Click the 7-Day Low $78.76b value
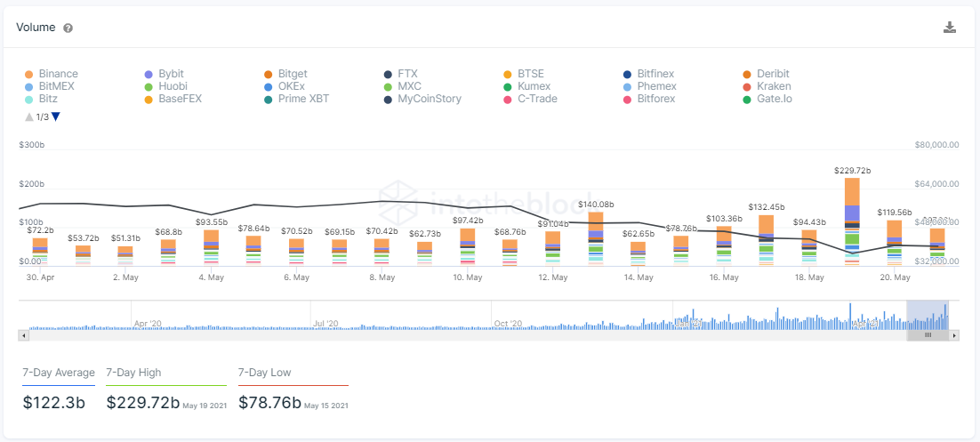 click(x=270, y=402)
